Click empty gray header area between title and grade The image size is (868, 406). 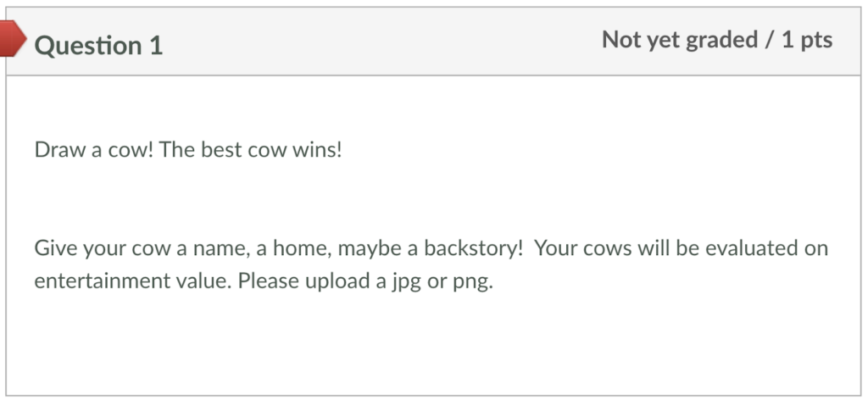381,42
